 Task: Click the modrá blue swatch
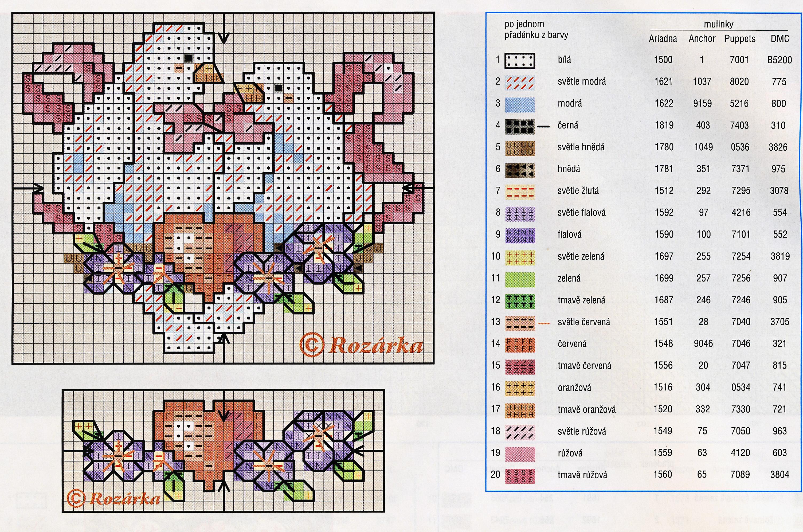520,105
